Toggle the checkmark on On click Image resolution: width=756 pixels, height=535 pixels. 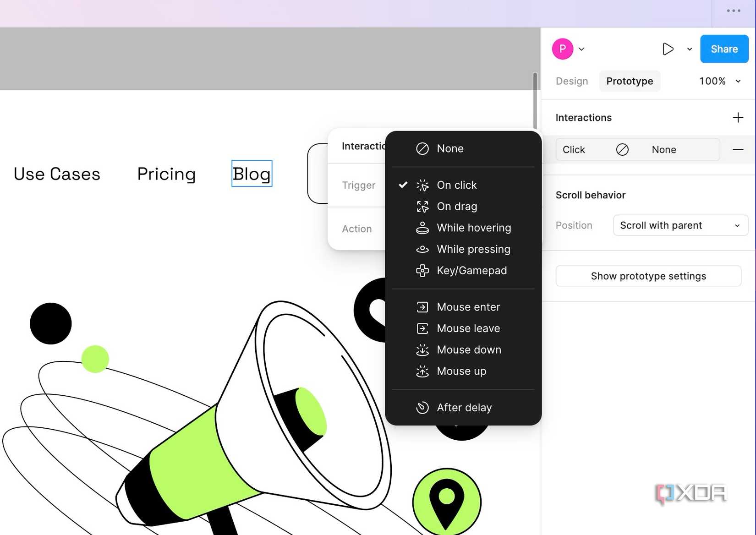(x=403, y=185)
